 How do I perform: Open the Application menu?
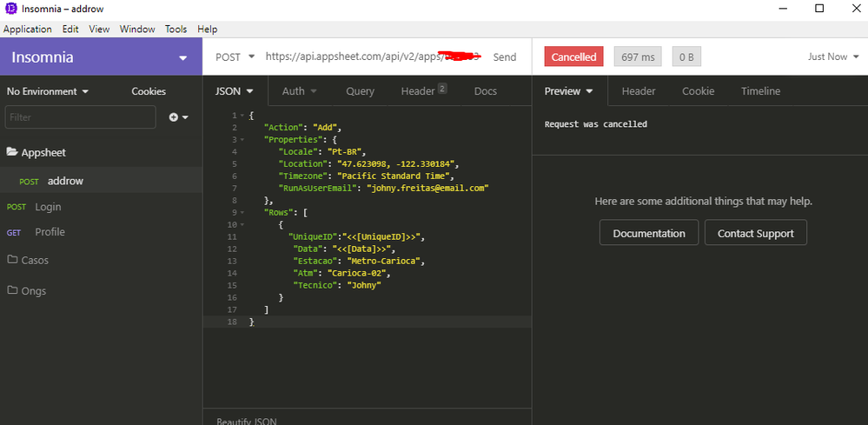[28, 30]
